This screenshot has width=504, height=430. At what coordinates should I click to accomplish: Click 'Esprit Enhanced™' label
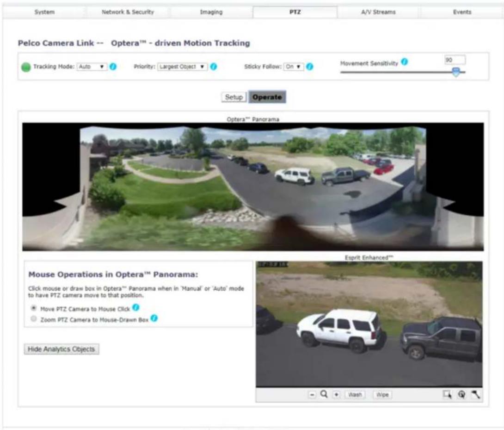click(369, 257)
